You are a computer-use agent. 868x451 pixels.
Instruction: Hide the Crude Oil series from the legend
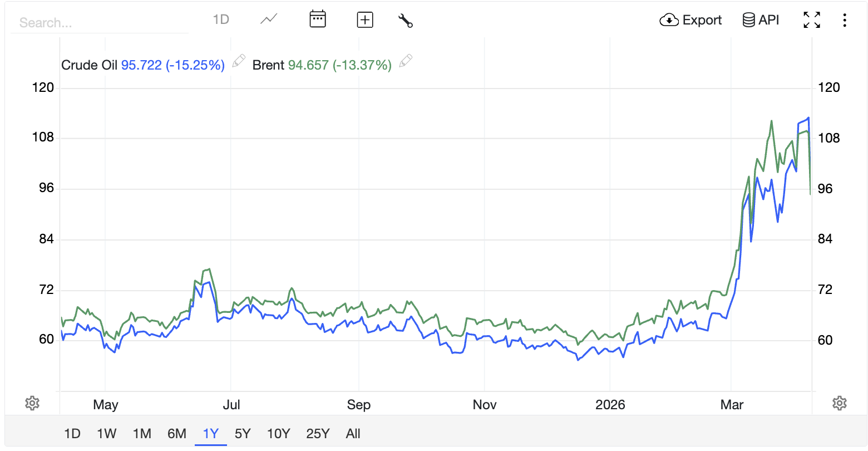click(91, 65)
